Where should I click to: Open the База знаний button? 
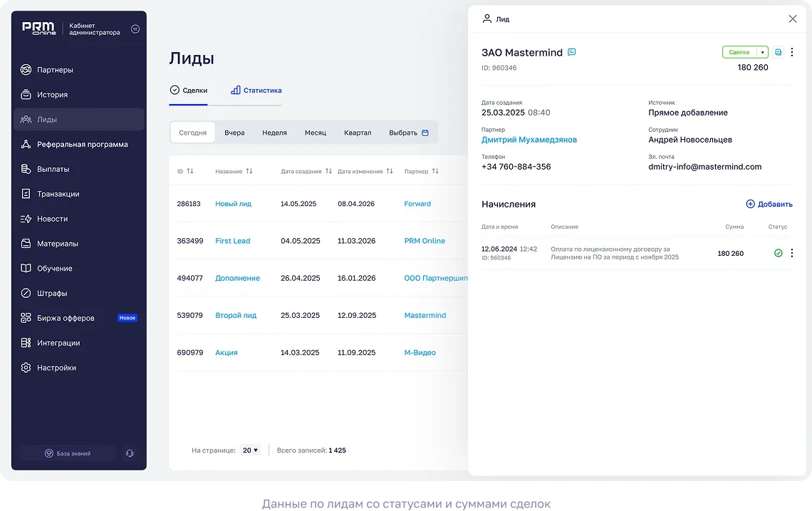click(68, 453)
